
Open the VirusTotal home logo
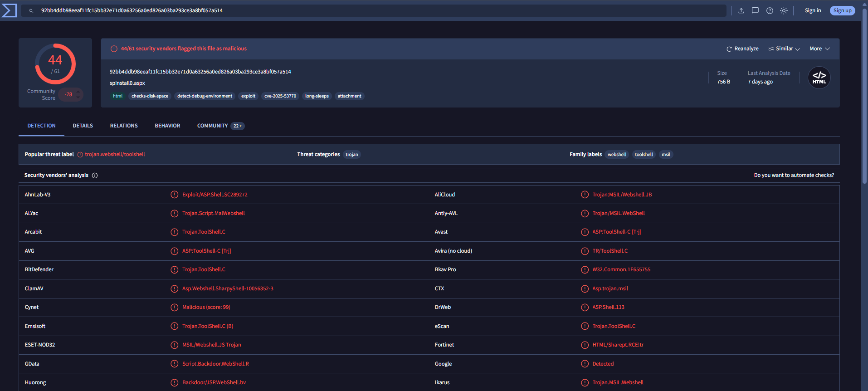pos(9,10)
